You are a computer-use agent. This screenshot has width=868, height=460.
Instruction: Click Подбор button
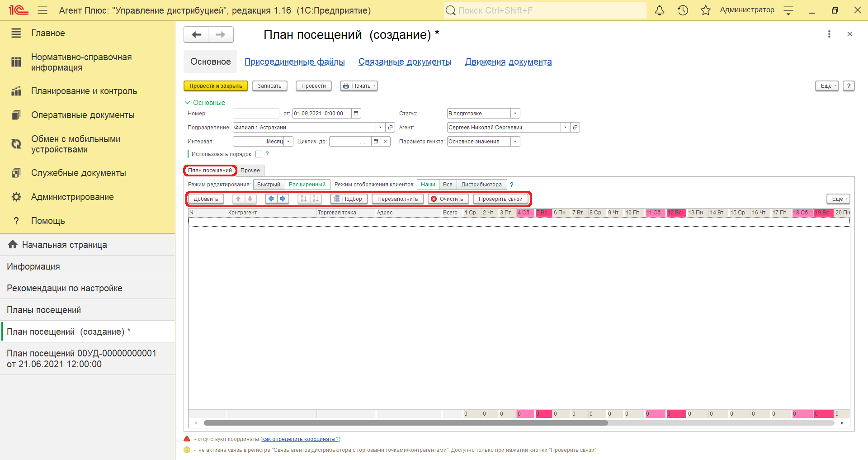(348, 199)
